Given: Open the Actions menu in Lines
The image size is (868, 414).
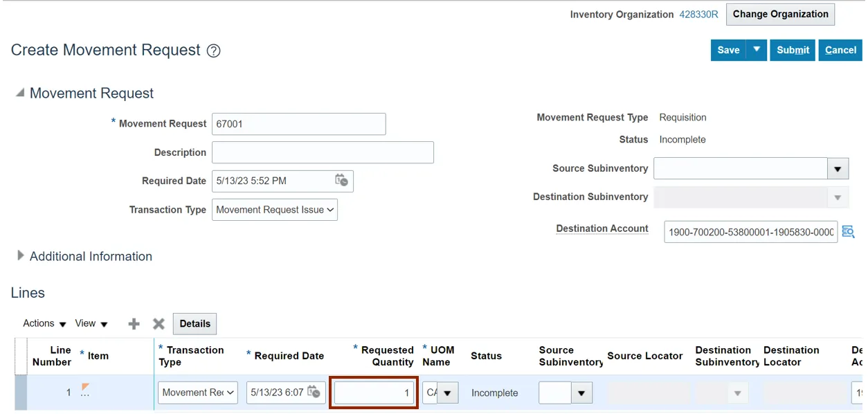Looking at the screenshot, I should (44, 323).
